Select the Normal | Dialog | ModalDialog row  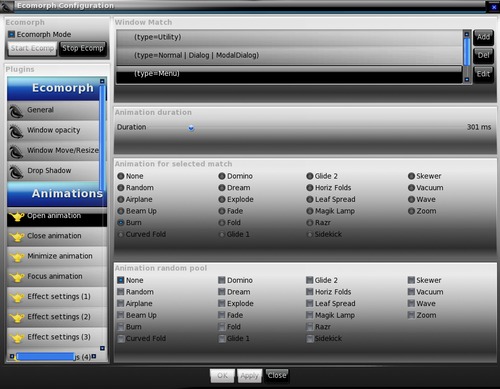point(289,55)
